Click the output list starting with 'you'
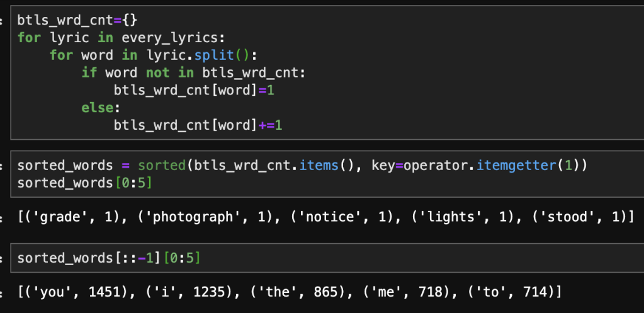This screenshot has height=313, width=644. (289, 292)
